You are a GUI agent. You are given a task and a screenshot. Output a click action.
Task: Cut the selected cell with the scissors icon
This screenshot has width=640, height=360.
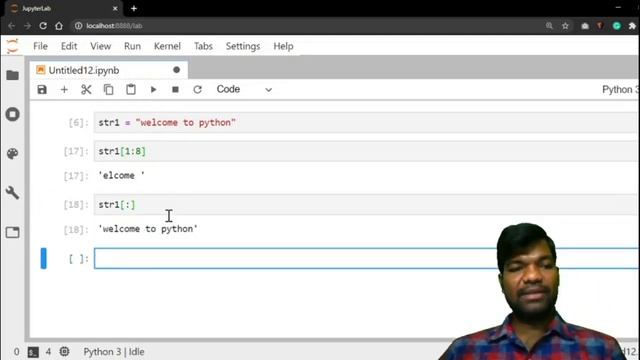click(x=86, y=89)
